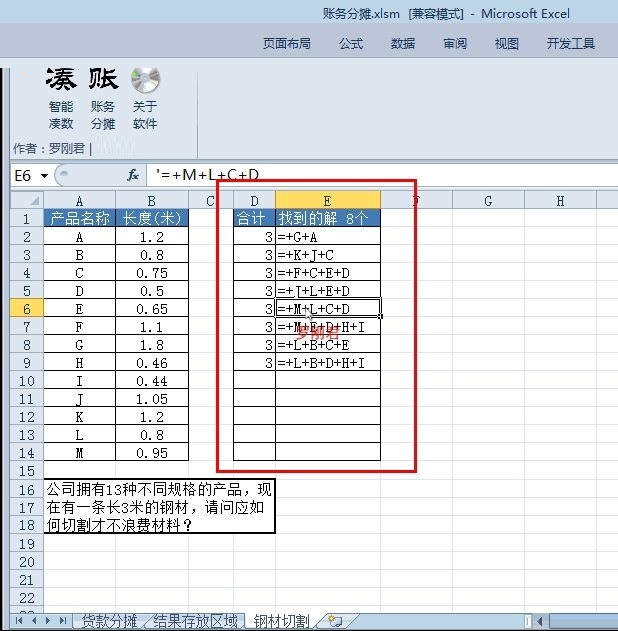The image size is (618, 631).
Task: Jump to last sheet using tab arrow
Action: click(x=63, y=620)
